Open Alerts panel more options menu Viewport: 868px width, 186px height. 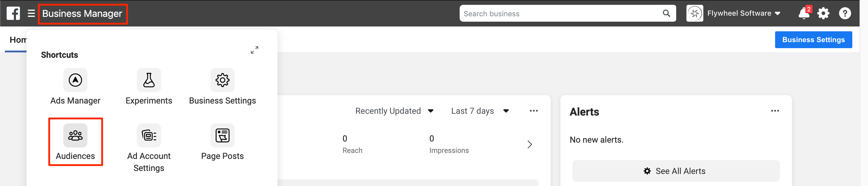775,111
